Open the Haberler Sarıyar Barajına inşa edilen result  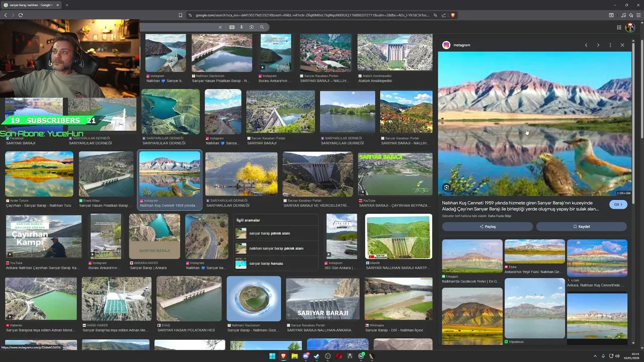click(41, 299)
